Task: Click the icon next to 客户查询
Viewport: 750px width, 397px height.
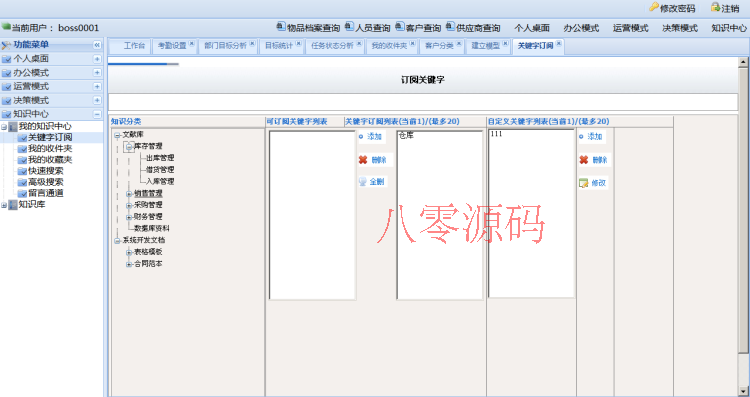Action: pyautogui.click(x=400, y=26)
